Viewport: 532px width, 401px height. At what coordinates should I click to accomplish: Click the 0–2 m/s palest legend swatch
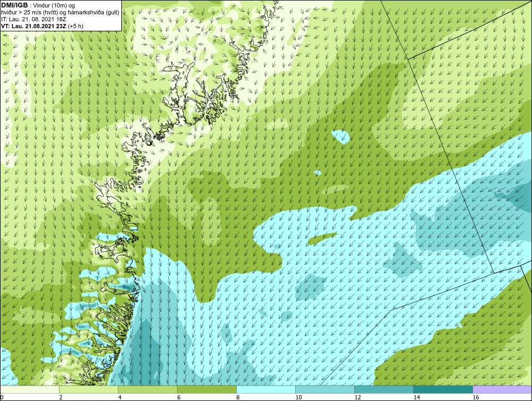coord(29,389)
